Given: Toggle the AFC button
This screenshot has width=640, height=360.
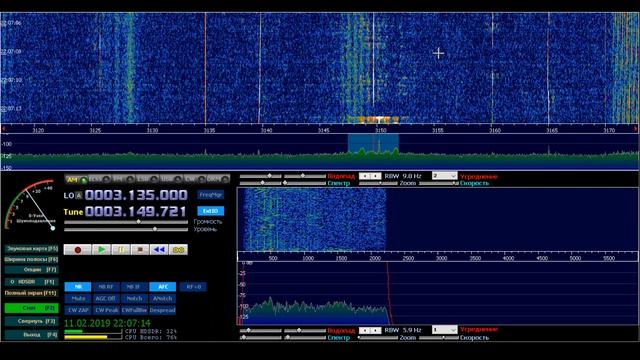Looking at the screenshot, I should coord(162,287).
